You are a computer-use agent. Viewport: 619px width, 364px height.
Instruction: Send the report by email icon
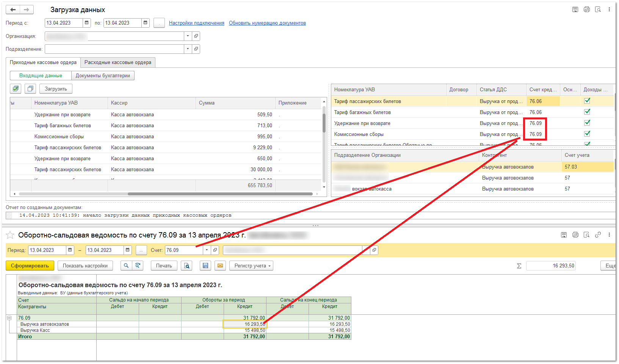220,266
